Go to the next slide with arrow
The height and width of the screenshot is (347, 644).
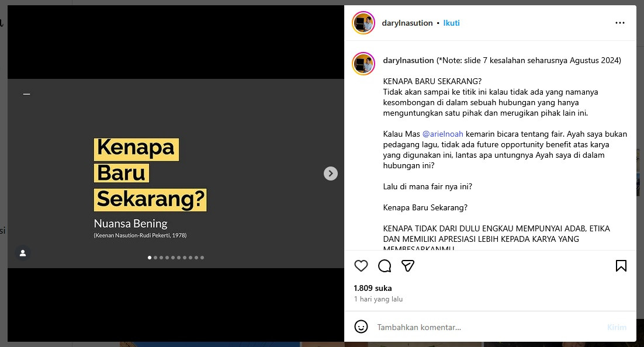(x=331, y=173)
